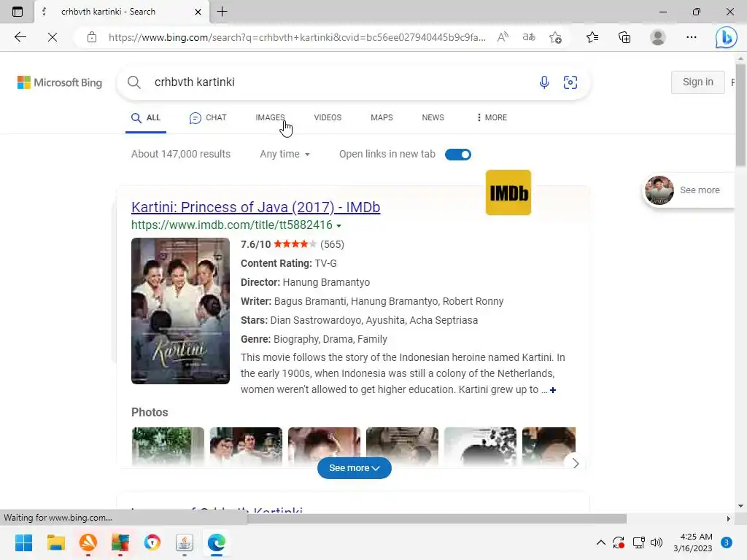Submit search with magnifier icon

point(134,82)
